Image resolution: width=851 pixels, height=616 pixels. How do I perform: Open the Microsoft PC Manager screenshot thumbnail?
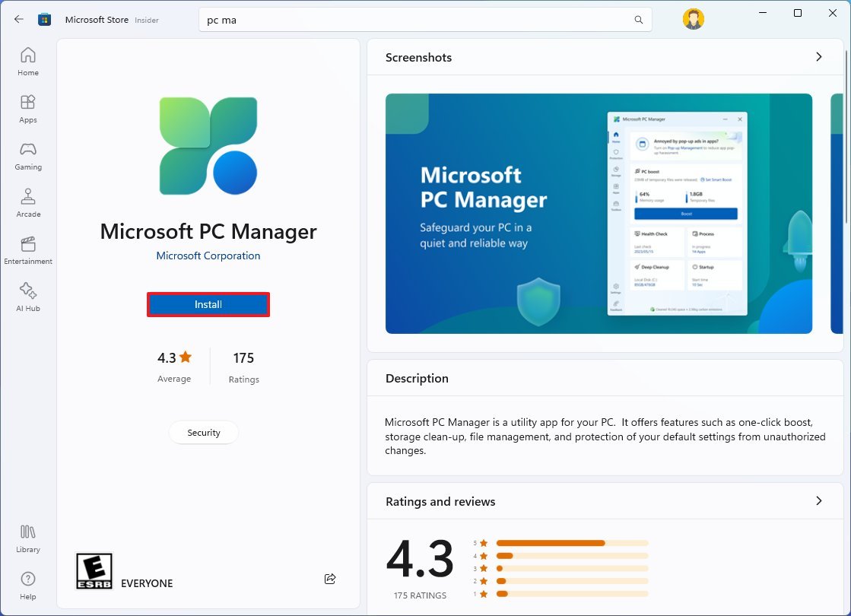pyautogui.click(x=599, y=214)
